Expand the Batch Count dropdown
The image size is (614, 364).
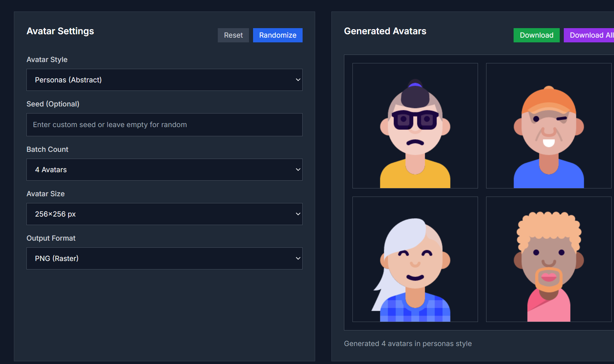(x=164, y=170)
